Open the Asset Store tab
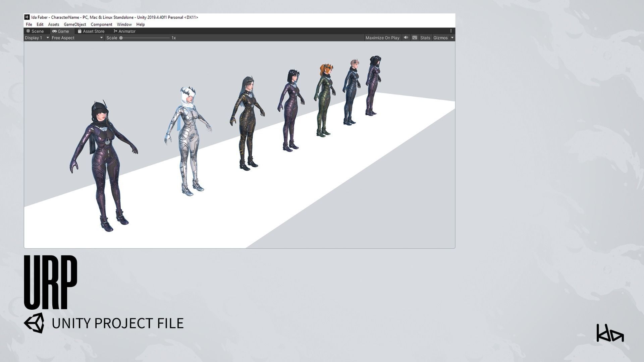The height and width of the screenshot is (362, 644). pyautogui.click(x=91, y=31)
